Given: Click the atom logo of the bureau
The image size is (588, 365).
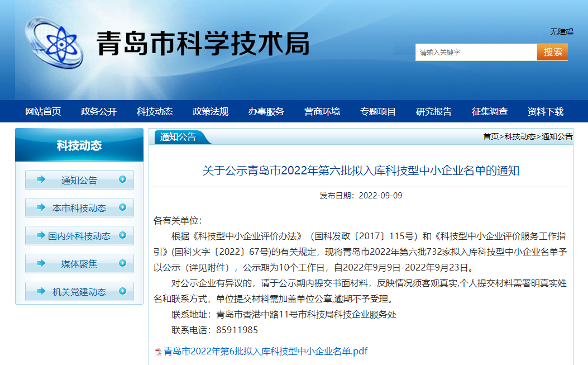Looking at the screenshot, I should [x=55, y=42].
